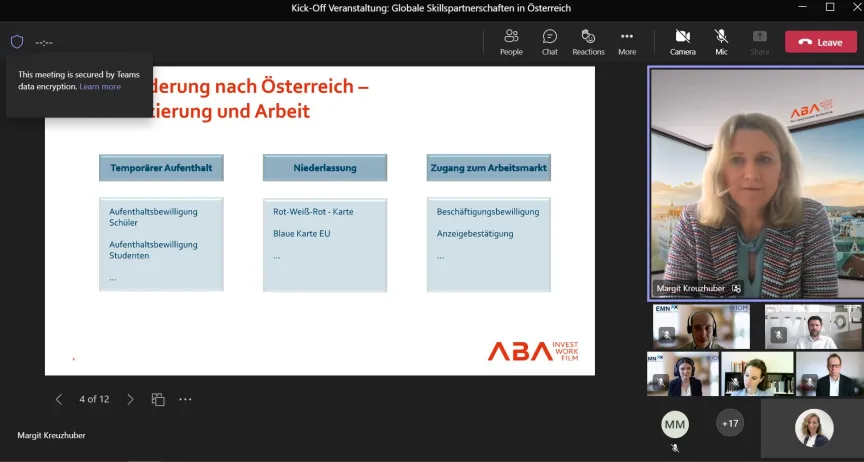Open slide options ellipsis menu

185,399
